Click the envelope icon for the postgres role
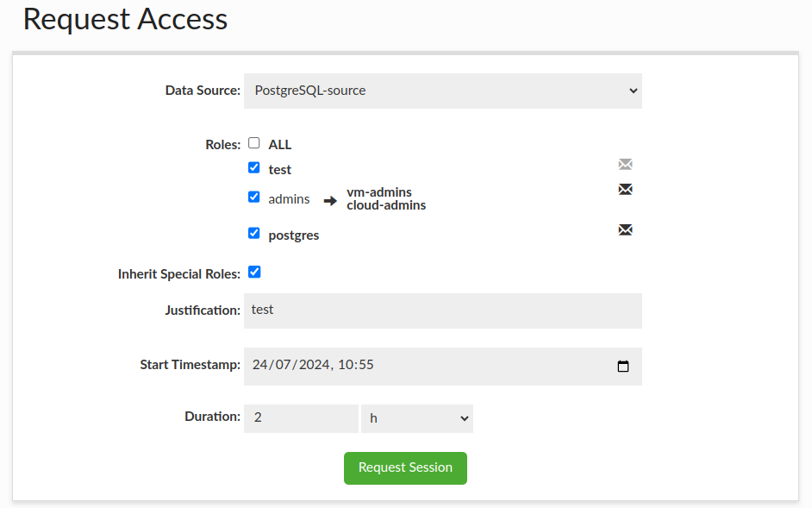The image size is (812, 508). (x=626, y=229)
